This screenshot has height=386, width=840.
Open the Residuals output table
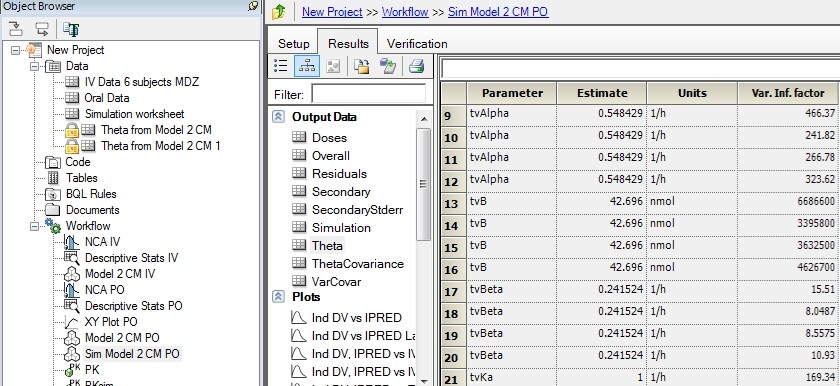(x=339, y=173)
